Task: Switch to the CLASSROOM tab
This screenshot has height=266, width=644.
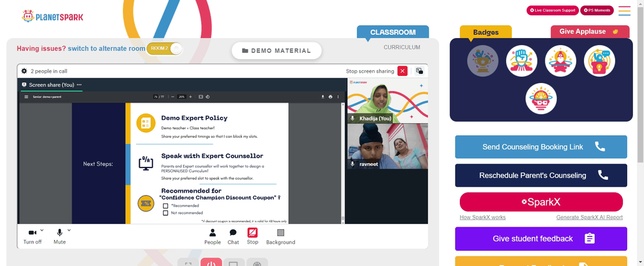Action: click(393, 32)
